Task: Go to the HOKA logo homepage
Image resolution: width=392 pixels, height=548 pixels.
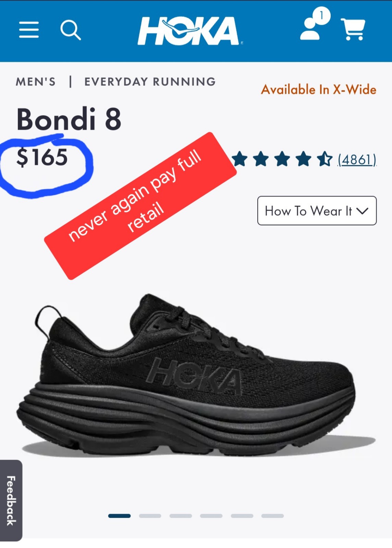Action: 189,31
